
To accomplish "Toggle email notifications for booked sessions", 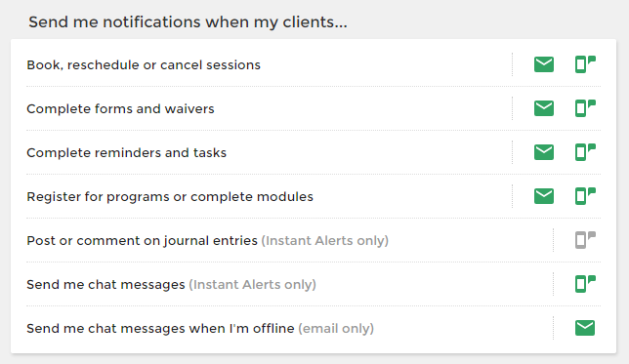I will pyautogui.click(x=544, y=64).
